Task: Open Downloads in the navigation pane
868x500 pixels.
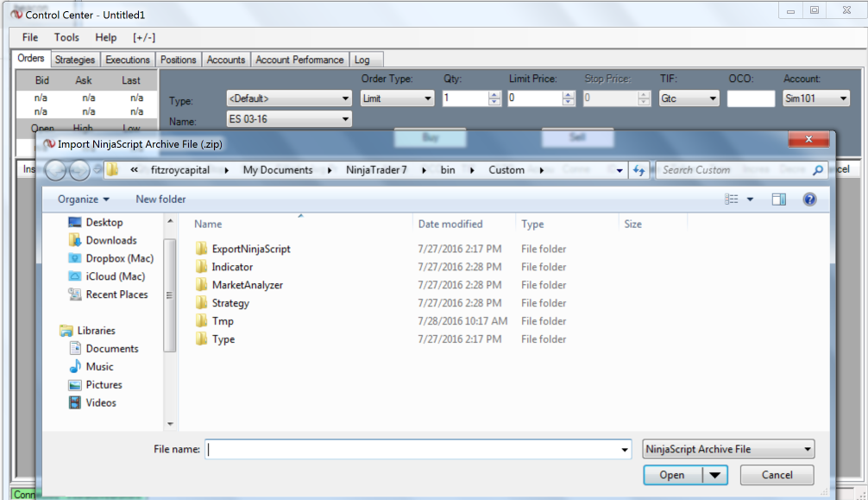Action: pos(103,240)
